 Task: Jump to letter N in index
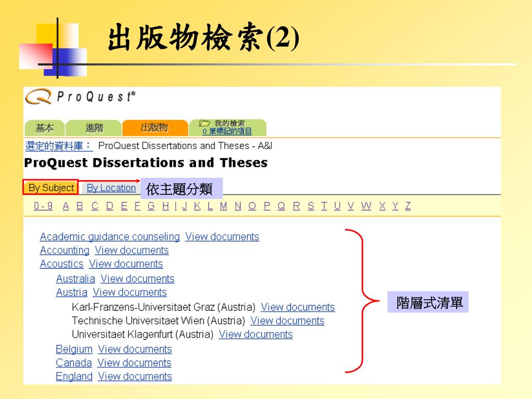click(x=238, y=206)
